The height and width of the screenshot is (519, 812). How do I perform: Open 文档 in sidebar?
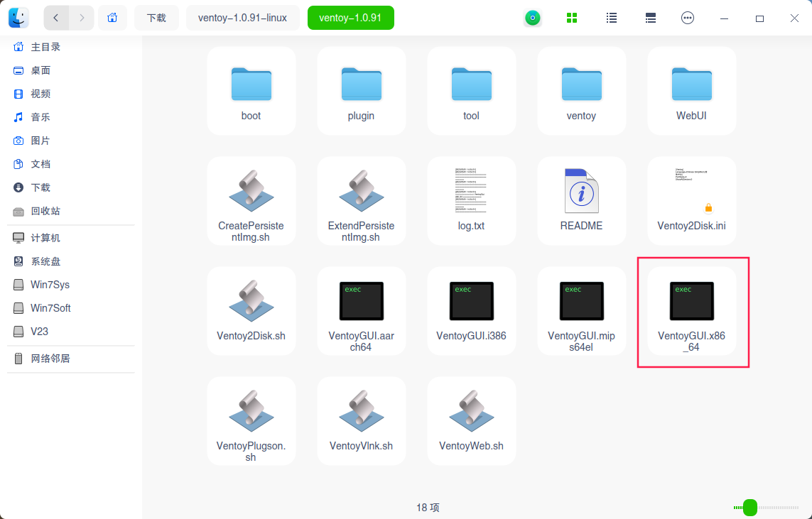click(71, 164)
